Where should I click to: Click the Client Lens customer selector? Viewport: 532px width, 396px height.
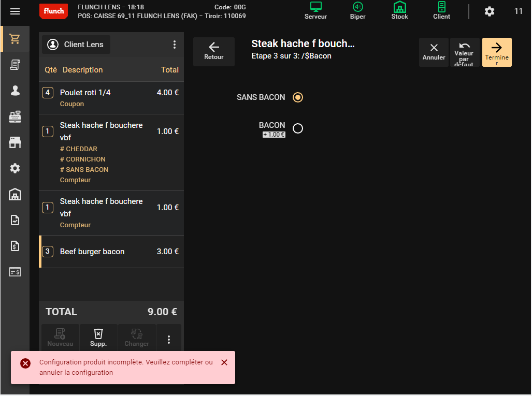(76, 45)
